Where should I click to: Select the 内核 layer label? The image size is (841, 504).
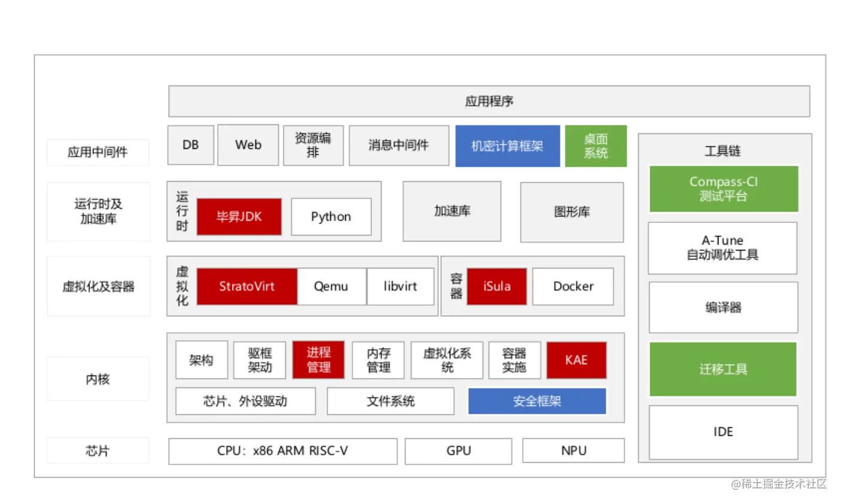click(98, 379)
